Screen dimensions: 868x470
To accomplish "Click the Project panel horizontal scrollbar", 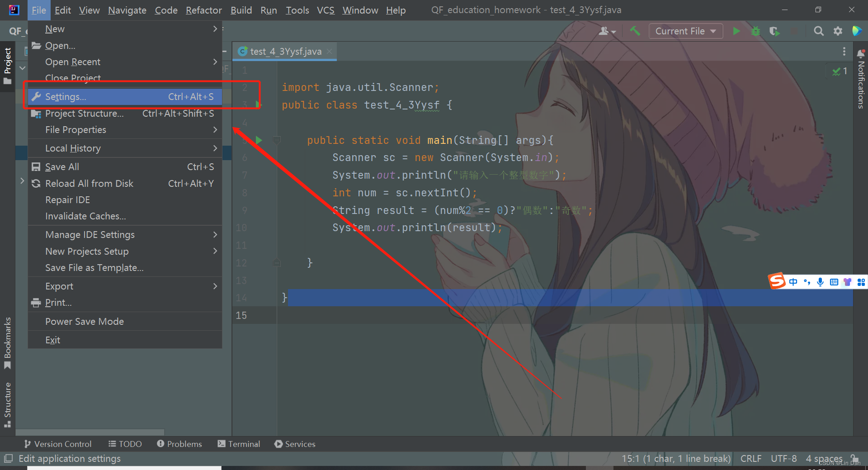I will [90, 432].
